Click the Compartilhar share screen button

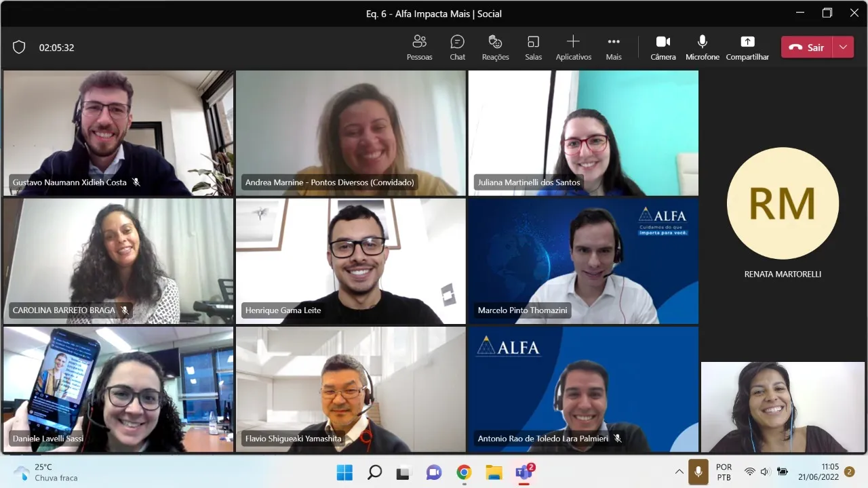pos(747,47)
